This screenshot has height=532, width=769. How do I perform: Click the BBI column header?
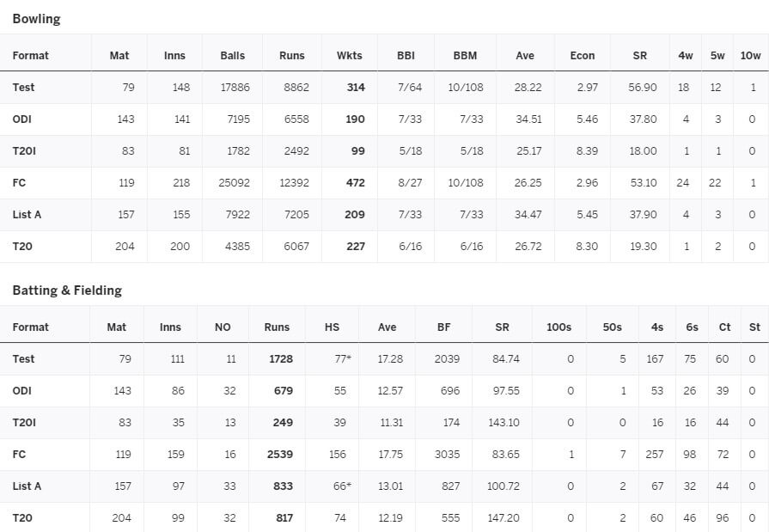[x=406, y=55]
